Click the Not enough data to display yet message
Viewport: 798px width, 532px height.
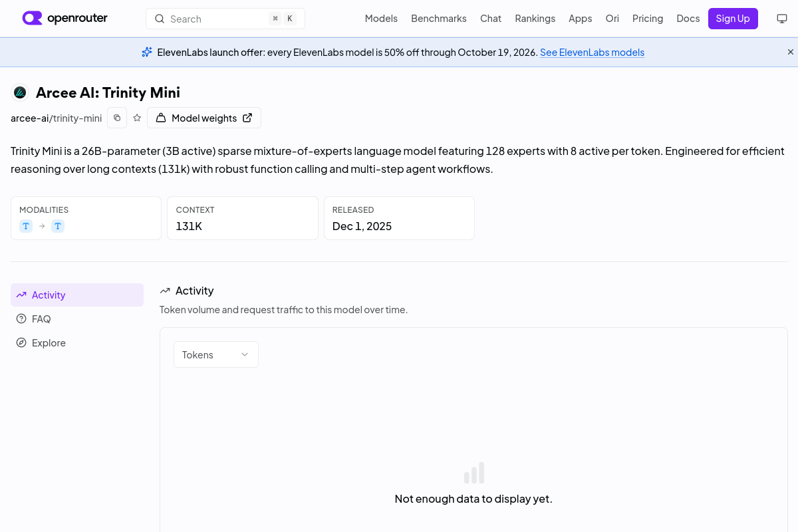click(x=473, y=499)
